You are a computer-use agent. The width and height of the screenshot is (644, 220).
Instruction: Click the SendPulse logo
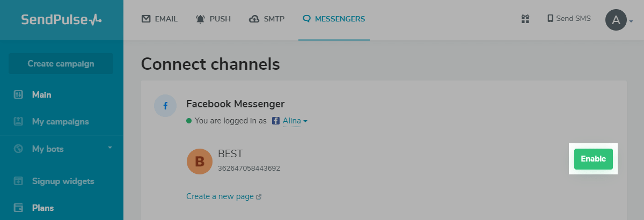[x=61, y=20]
